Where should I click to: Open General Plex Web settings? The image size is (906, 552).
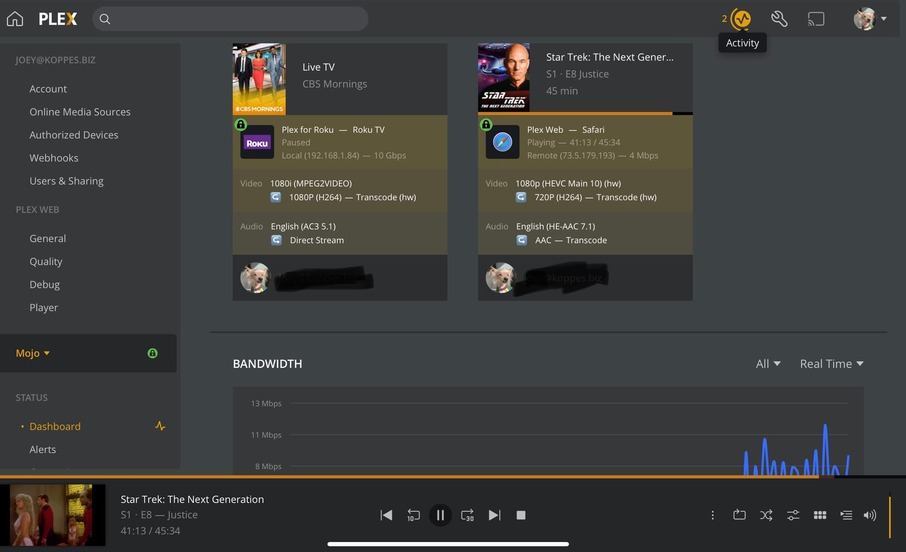[47, 239]
